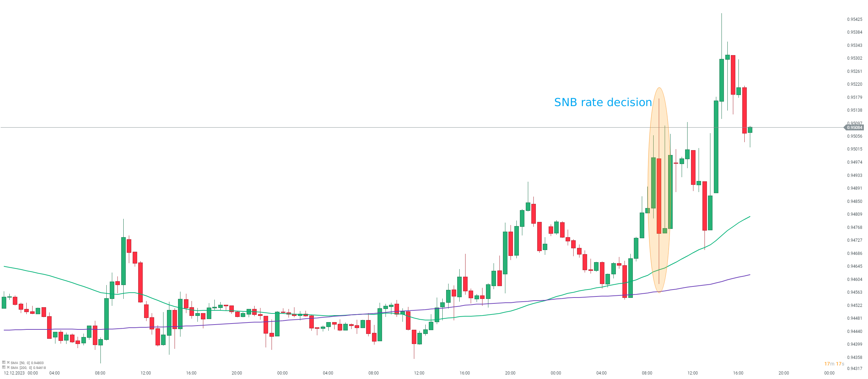
Task: Click the 12.12.2023 date label on time axis
Action: [14, 373]
